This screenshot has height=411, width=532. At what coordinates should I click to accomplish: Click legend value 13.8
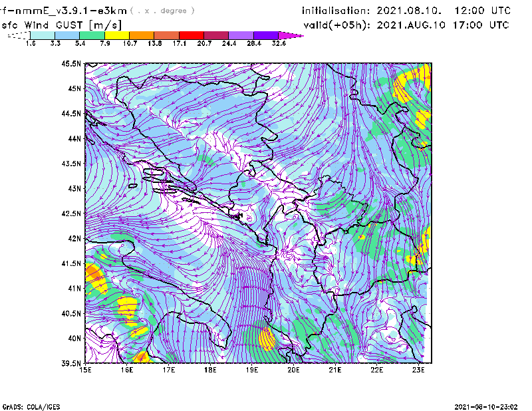155,43
